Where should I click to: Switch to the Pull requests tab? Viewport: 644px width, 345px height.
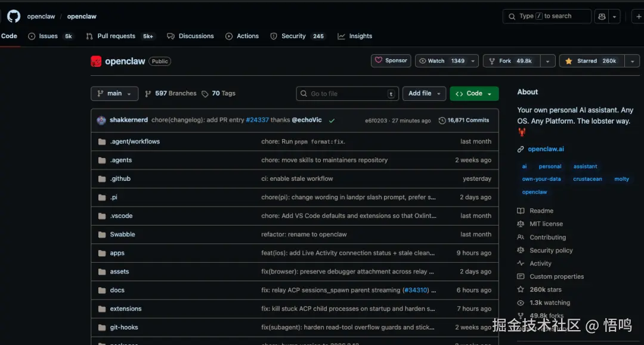pos(120,36)
